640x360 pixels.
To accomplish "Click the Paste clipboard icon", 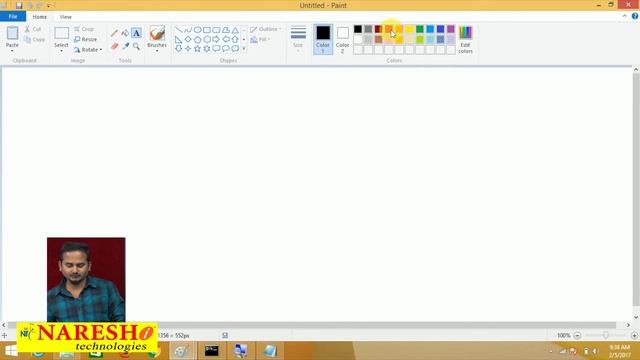I will coord(12,33).
